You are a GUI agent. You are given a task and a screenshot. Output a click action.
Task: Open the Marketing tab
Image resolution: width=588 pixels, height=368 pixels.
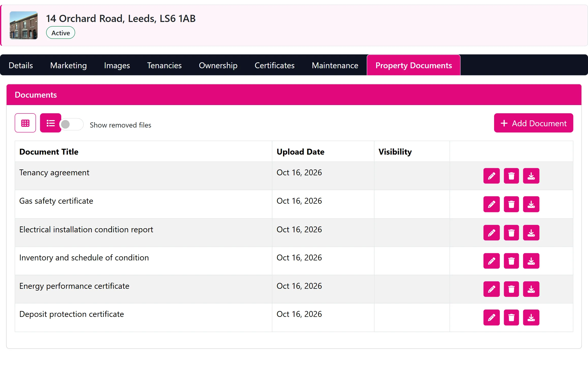(68, 65)
